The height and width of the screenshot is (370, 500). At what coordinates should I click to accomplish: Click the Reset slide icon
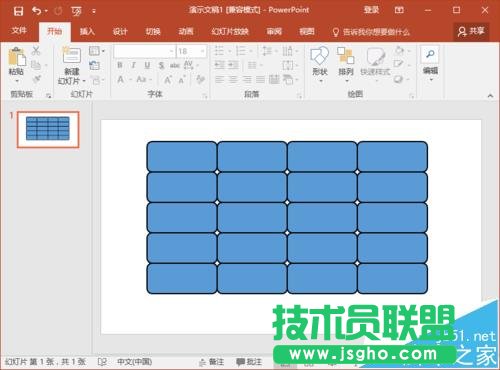pos(95,65)
